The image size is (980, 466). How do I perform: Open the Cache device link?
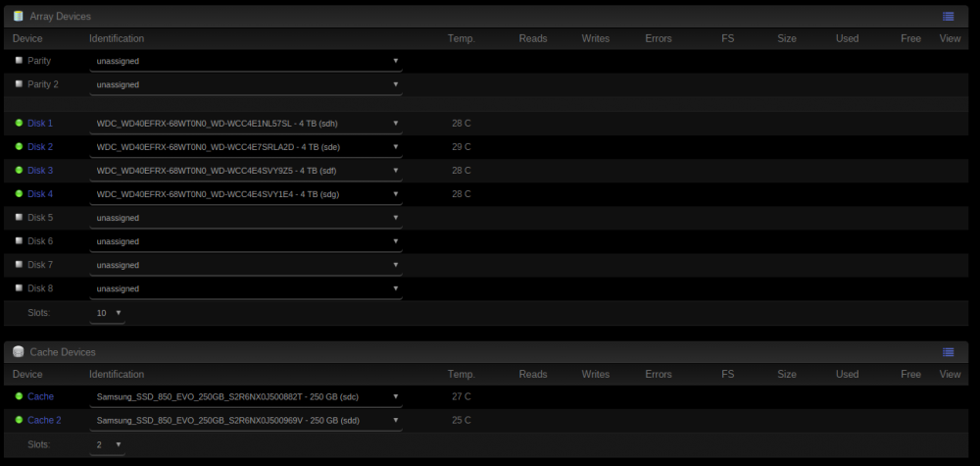coord(40,396)
